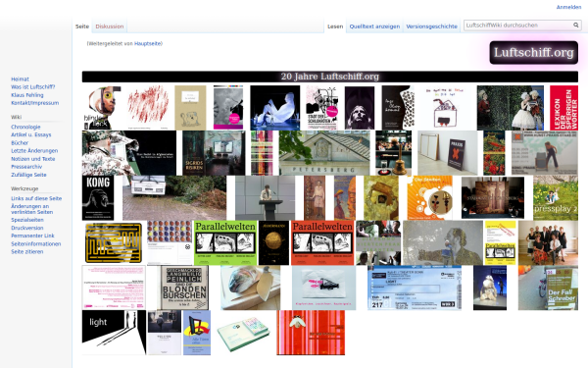Screen dimensions: 588x368
Task: Open the two women in white dresses photo
Action: click(x=510, y=108)
